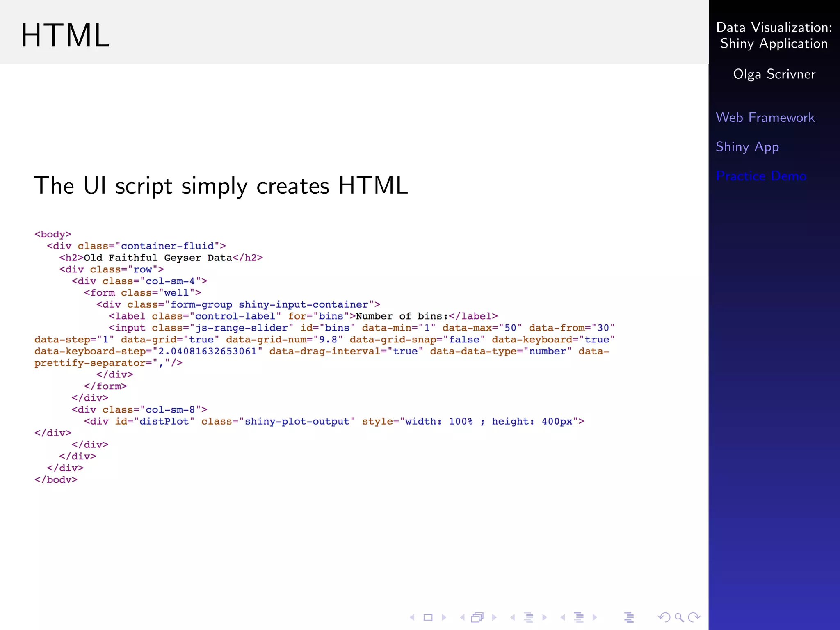The width and height of the screenshot is (840, 630).
Task: Click 'Old Faithful Geyser Data' heading text
Action: 158,258
